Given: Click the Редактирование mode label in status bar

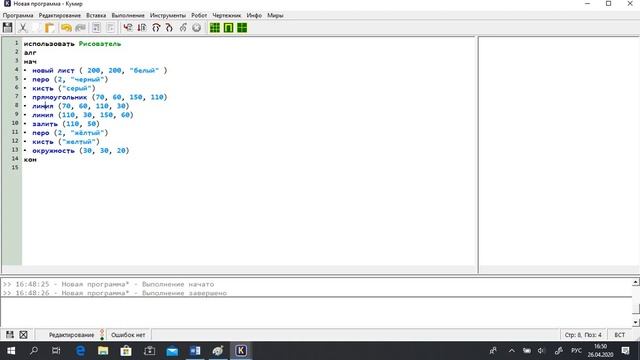Looking at the screenshot, I should (x=71, y=335).
